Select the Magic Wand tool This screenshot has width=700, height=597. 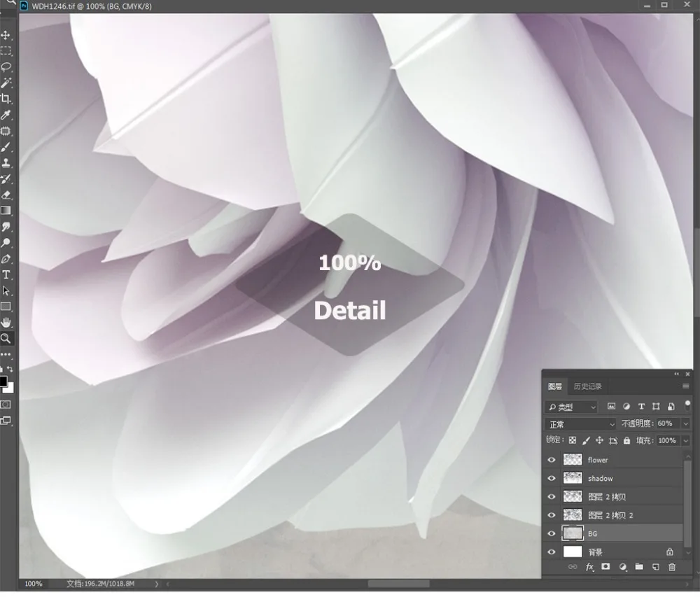(6, 83)
